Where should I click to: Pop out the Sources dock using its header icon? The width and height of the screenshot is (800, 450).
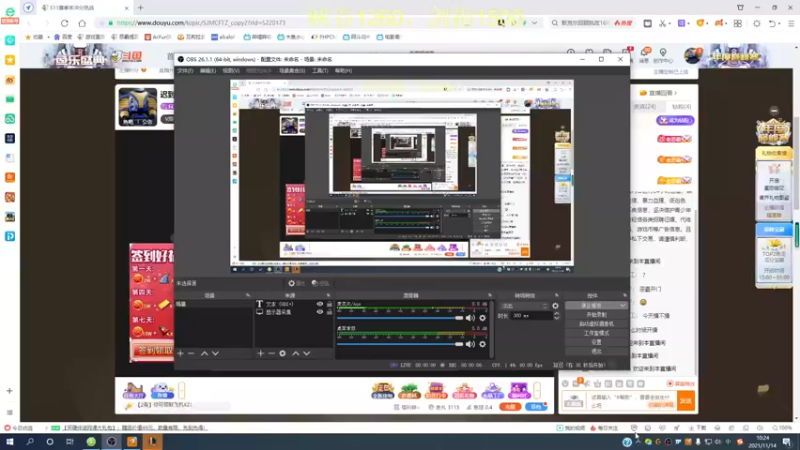click(x=329, y=295)
